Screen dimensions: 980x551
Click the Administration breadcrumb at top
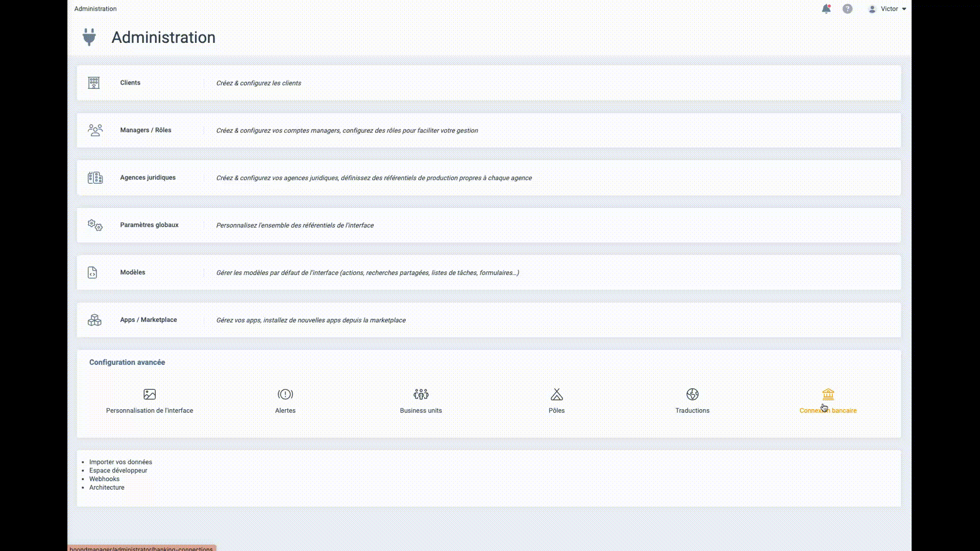coord(95,9)
